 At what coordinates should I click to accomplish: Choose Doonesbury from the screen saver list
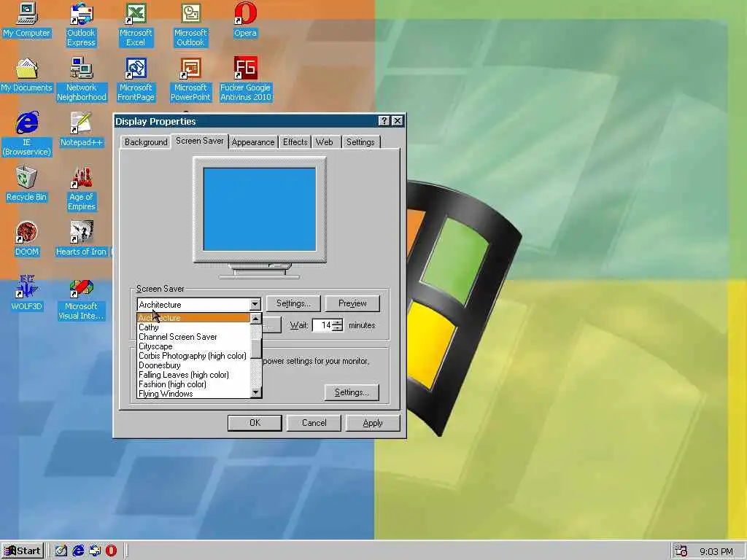pos(193,365)
